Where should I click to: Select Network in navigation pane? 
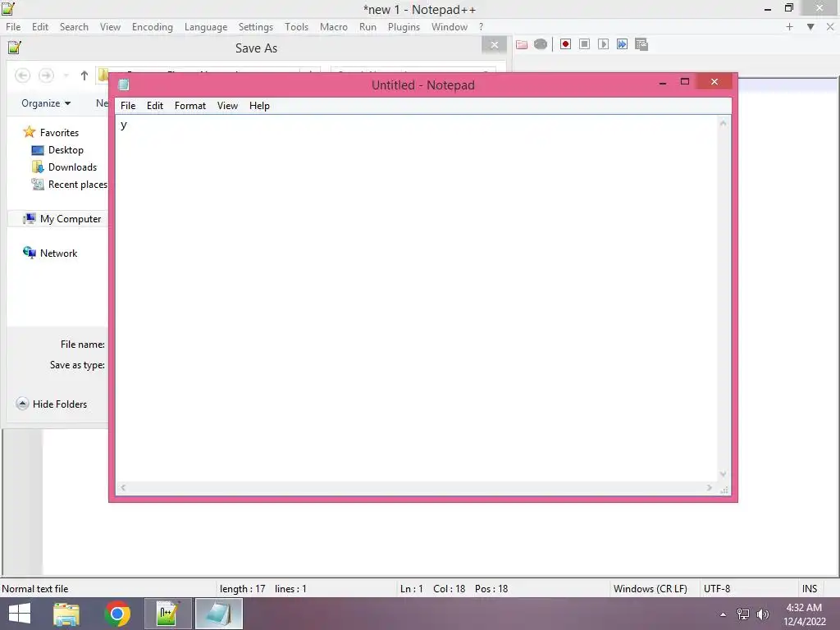click(x=50, y=253)
